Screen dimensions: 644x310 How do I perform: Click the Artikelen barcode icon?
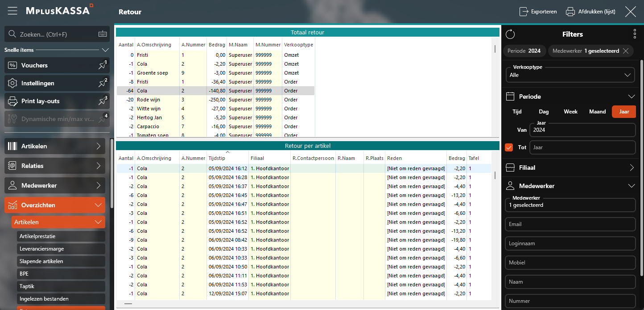pyautogui.click(x=13, y=146)
